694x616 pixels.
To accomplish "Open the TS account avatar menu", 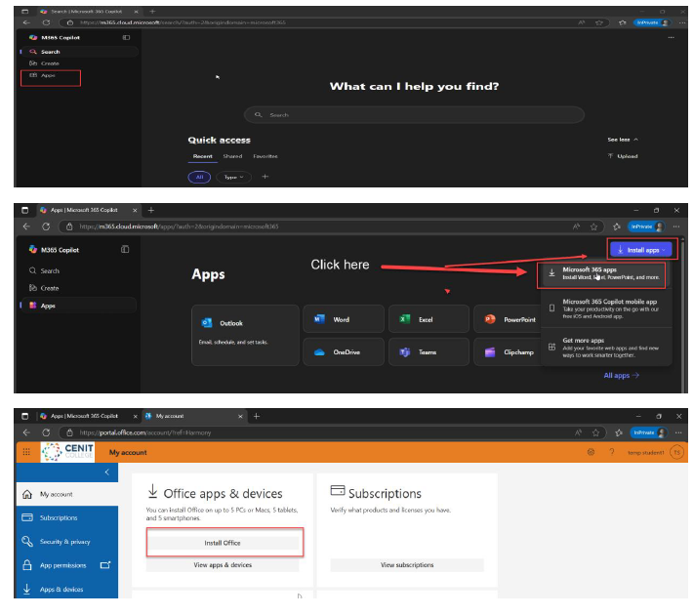I will (676, 452).
